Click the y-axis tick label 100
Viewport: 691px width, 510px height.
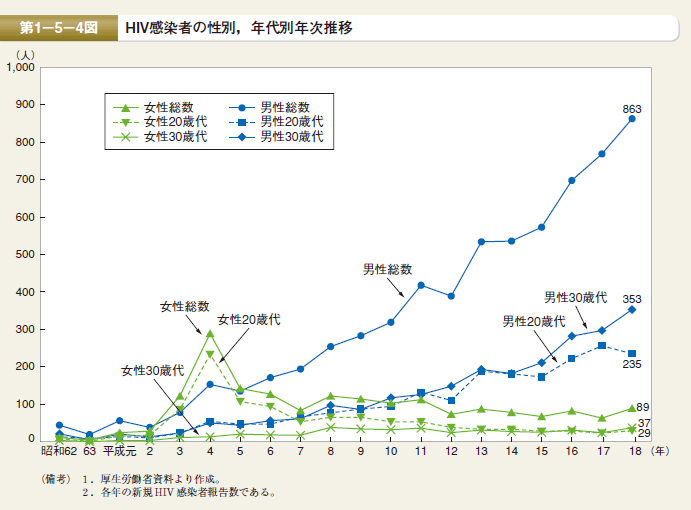click(25, 404)
